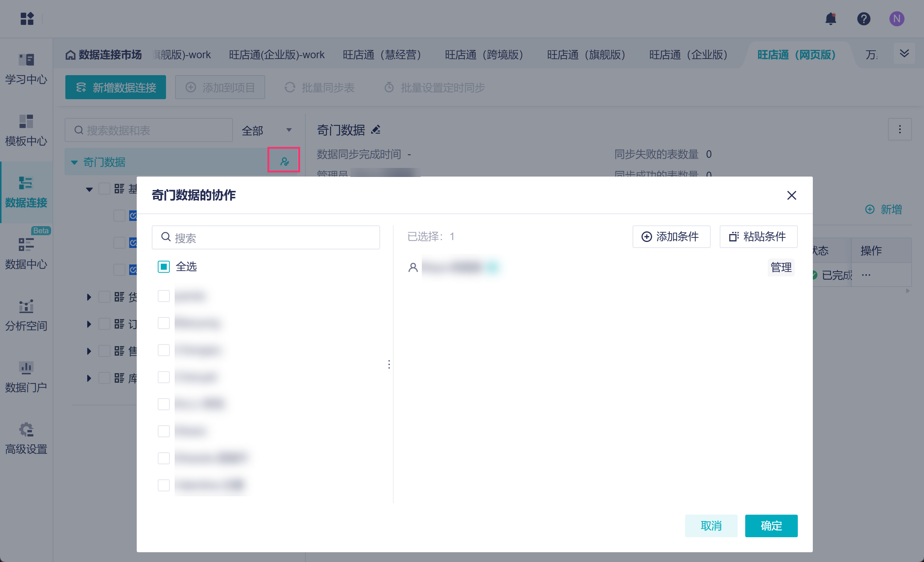Image resolution: width=924 pixels, height=562 pixels.
Task: Open the vertical three-dot more menu
Action: (900, 130)
